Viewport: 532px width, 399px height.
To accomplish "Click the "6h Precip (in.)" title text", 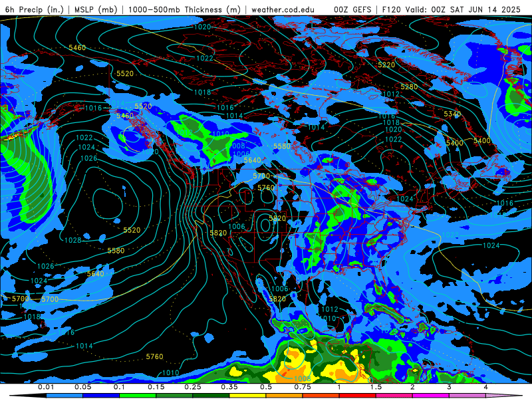I will pos(35,9).
